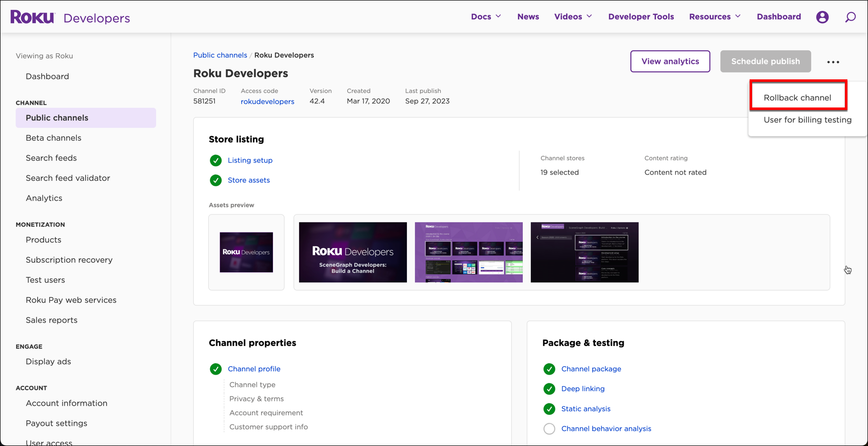The image size is (868, 446).
Task: Click empty status circle for Channel behavior analysis
Action: pyautogui.click(x=549, y=429)
